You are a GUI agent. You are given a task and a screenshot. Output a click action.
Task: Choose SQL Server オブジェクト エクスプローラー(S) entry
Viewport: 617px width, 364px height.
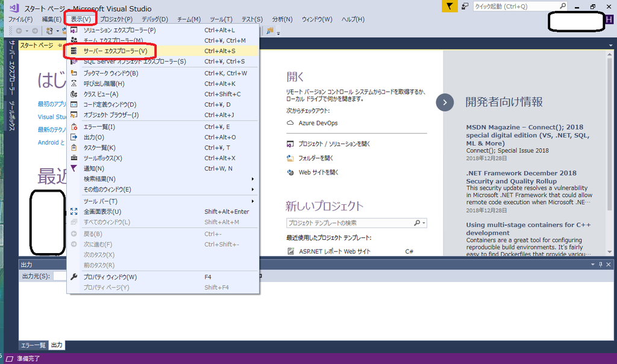coord(163,61)
